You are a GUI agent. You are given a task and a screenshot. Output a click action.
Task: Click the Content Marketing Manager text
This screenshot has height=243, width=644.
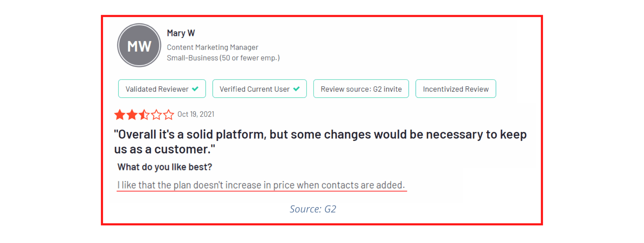click(213, 47)
